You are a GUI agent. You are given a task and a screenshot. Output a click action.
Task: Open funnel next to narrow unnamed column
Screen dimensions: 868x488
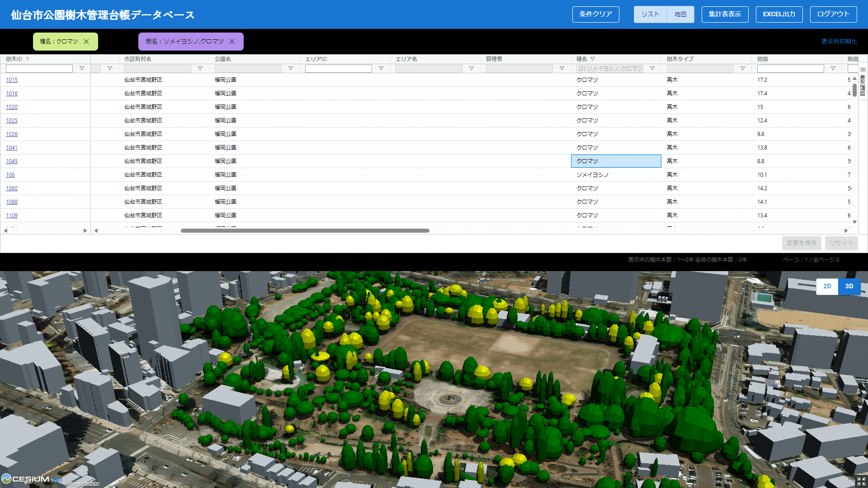(x=110, y=69)
